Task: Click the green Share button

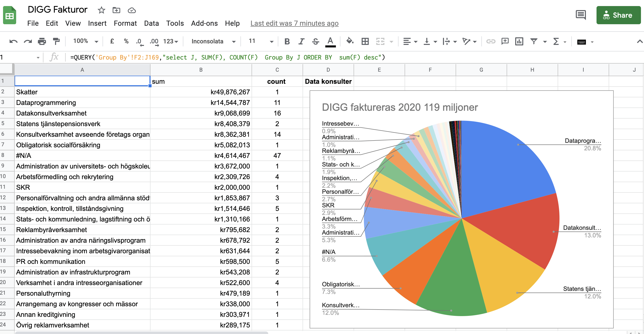Action: 618,15
